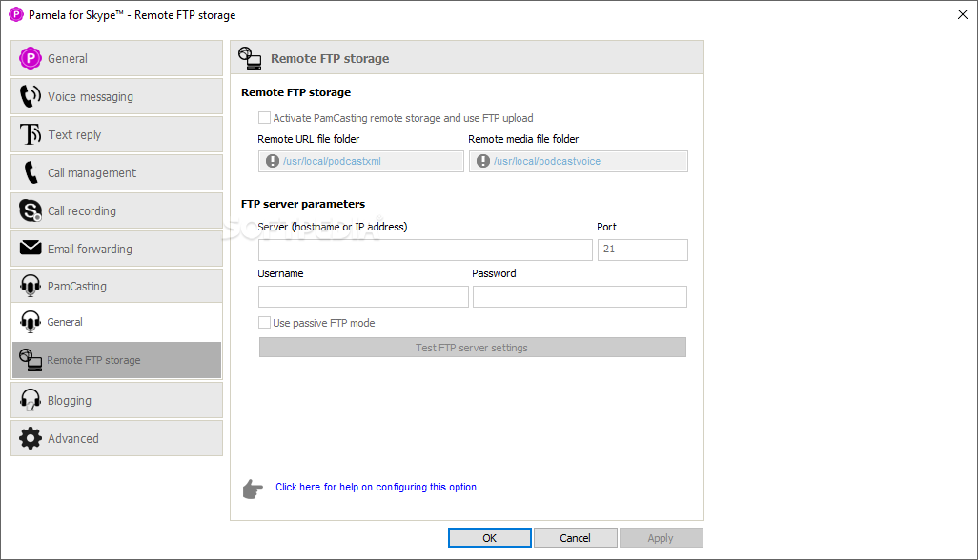Open the Text reply T icon
Viewport: 978px width, 560px height.
pyautogui.click(x=30, y=134)
